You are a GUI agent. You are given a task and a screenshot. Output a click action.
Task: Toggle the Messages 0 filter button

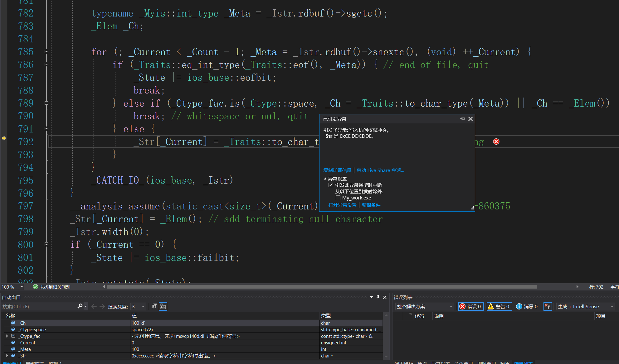click(x=527, y=306)
